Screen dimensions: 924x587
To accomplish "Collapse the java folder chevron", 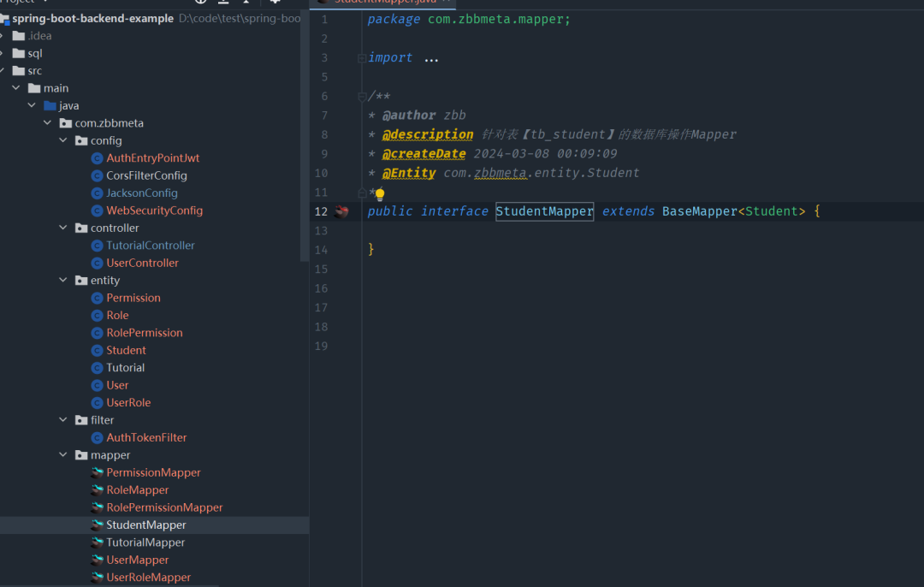I will tap(32, 106).
